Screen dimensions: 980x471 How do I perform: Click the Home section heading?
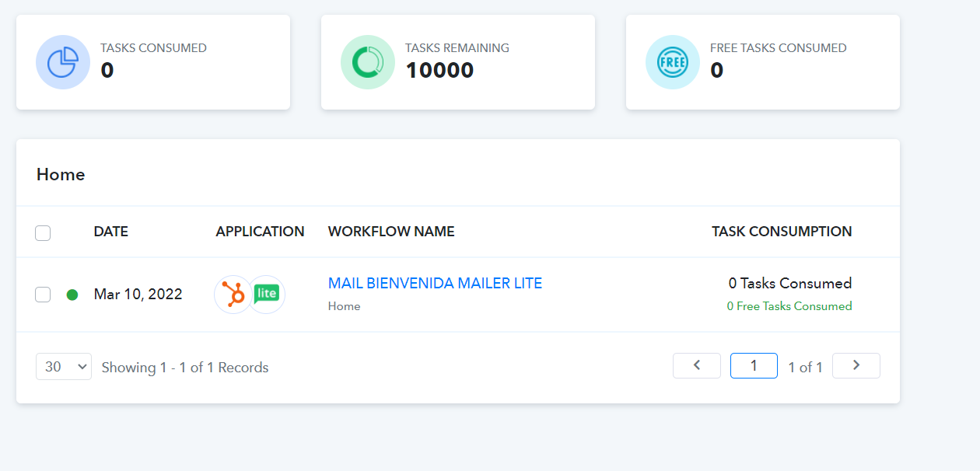pos(61,174)
